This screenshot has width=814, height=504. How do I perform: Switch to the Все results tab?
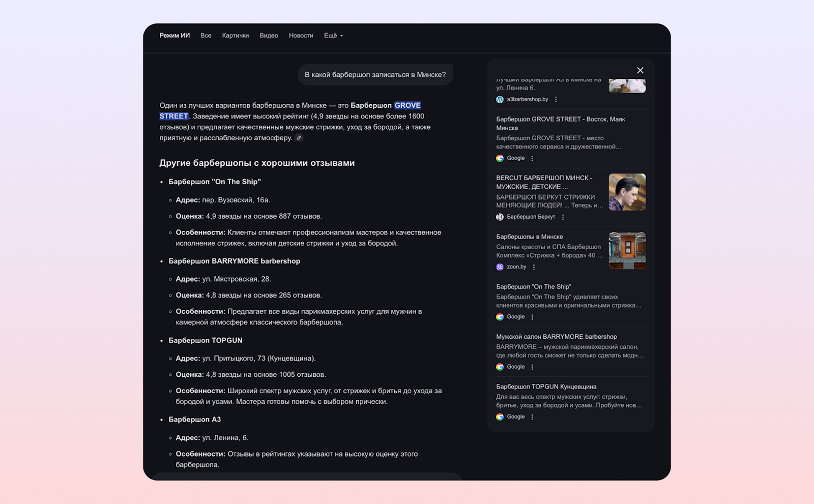pos(206,36)
